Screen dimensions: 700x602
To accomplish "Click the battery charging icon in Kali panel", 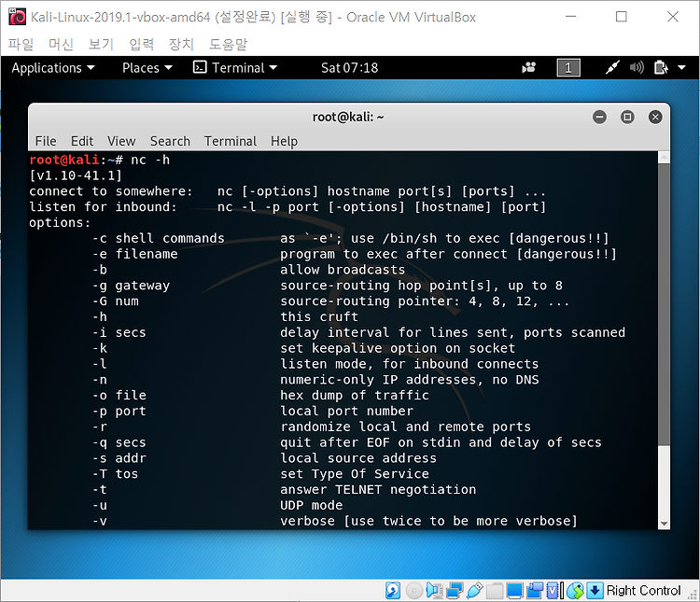I will click(661, 68).
